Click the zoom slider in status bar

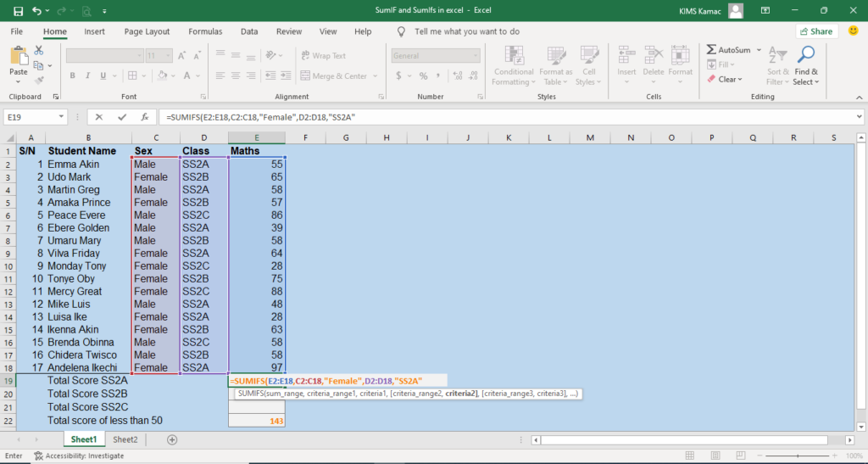coord(798,456)
